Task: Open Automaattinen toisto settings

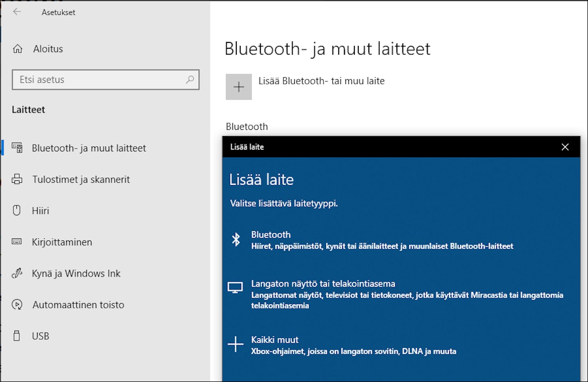Action: point(78,305)
